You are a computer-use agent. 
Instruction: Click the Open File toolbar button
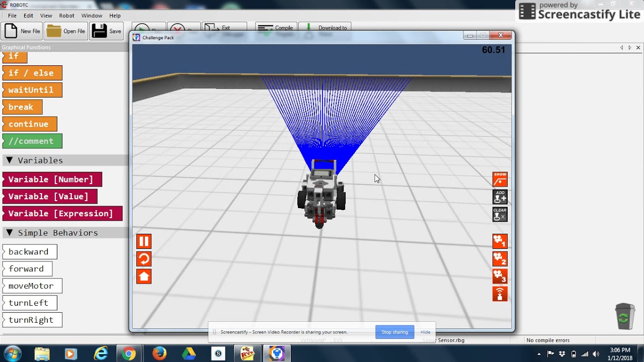pyautogui.click(x=66, y=31)
